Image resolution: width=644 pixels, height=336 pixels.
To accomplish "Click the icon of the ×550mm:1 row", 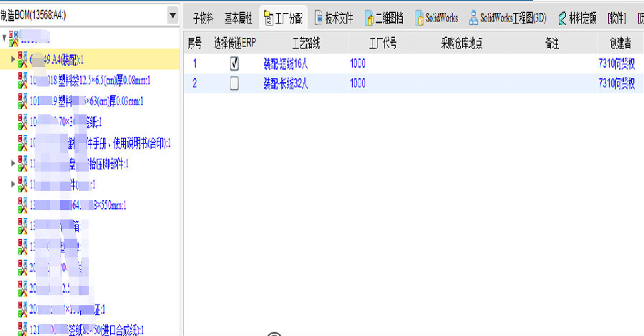I will point(23,205).
